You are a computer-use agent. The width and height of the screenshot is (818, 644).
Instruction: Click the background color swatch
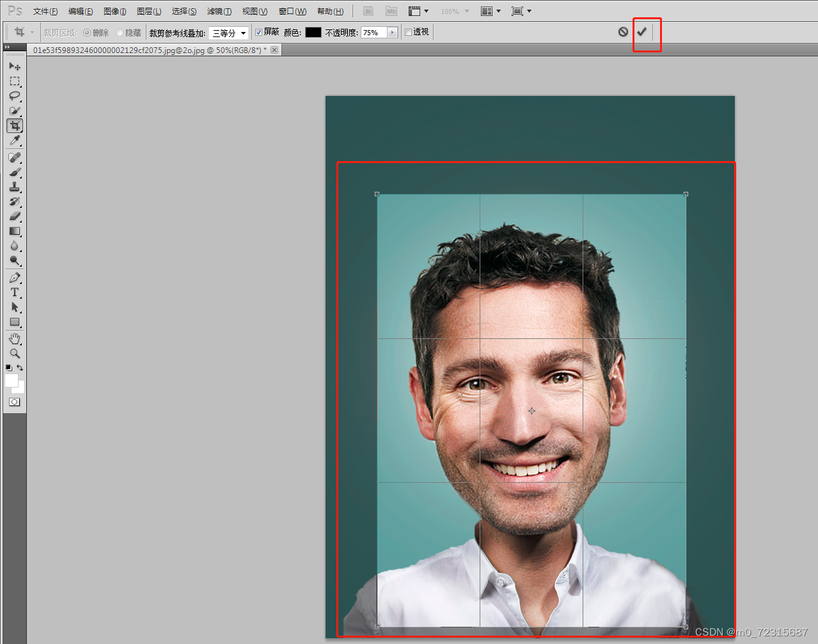20,389
